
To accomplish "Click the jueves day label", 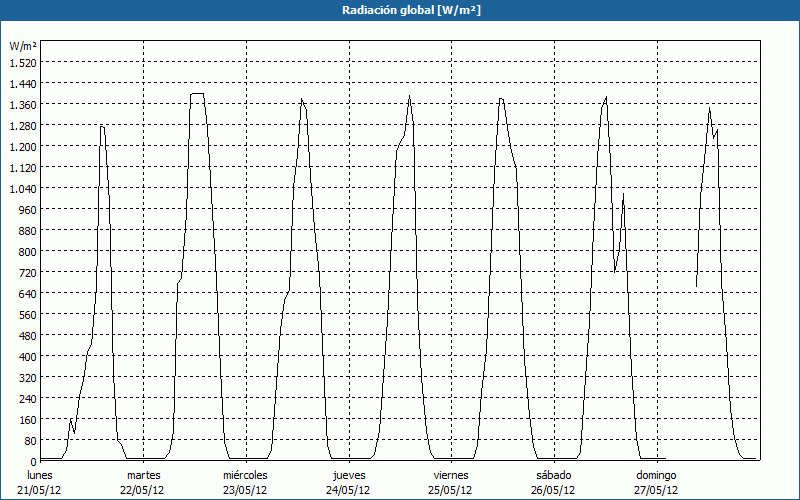I will pos(348,475).
